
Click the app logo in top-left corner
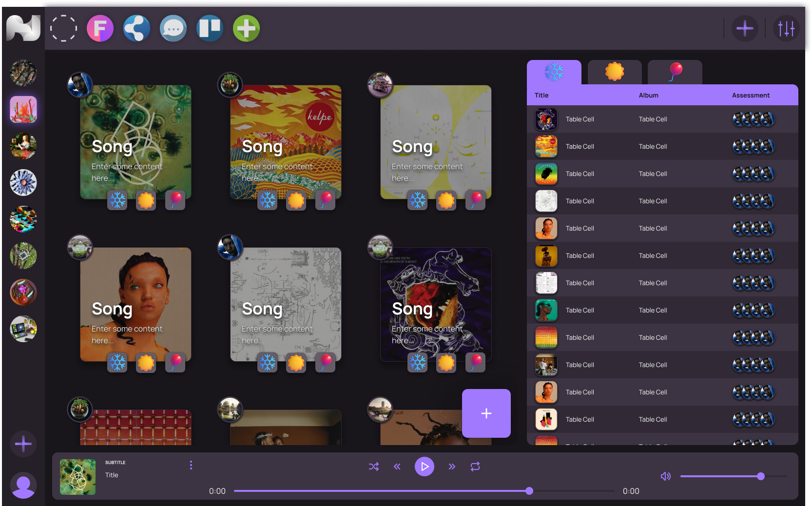[23, 28]
